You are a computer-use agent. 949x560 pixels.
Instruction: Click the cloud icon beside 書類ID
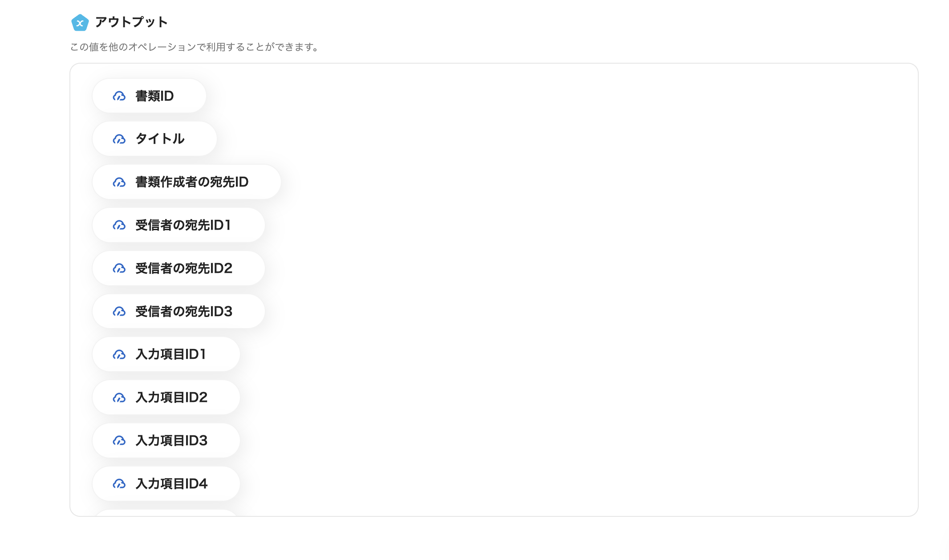point(119,96)
